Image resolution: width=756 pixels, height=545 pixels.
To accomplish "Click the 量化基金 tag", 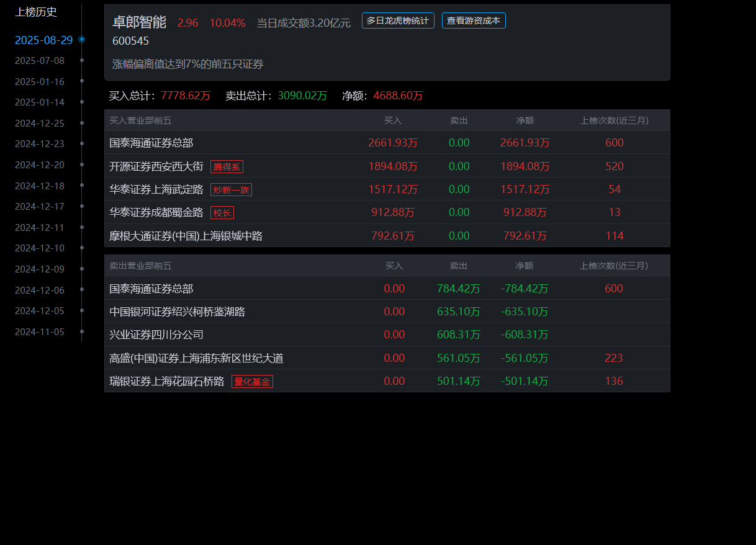I will [x=252, y=381].
